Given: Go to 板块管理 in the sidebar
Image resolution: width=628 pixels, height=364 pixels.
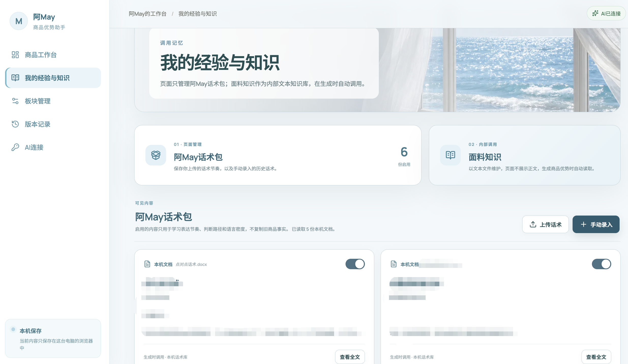Looking at the screenshot, I should click(x=53, y=101).
